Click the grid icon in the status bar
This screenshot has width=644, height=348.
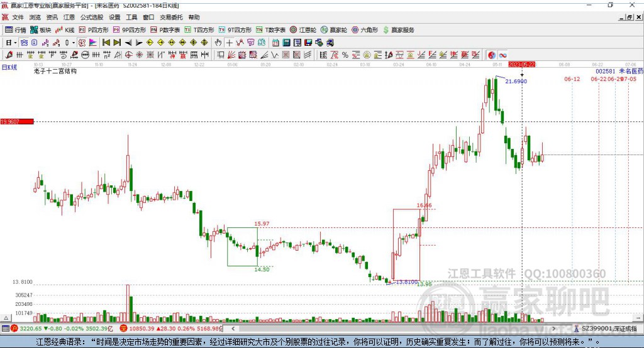click(5, 329)
